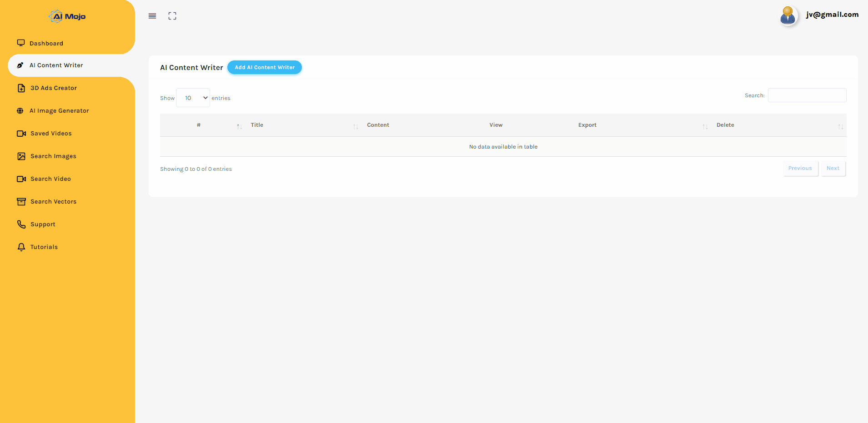
Task: Open the entries count dropdown
Action: (193, 98)
